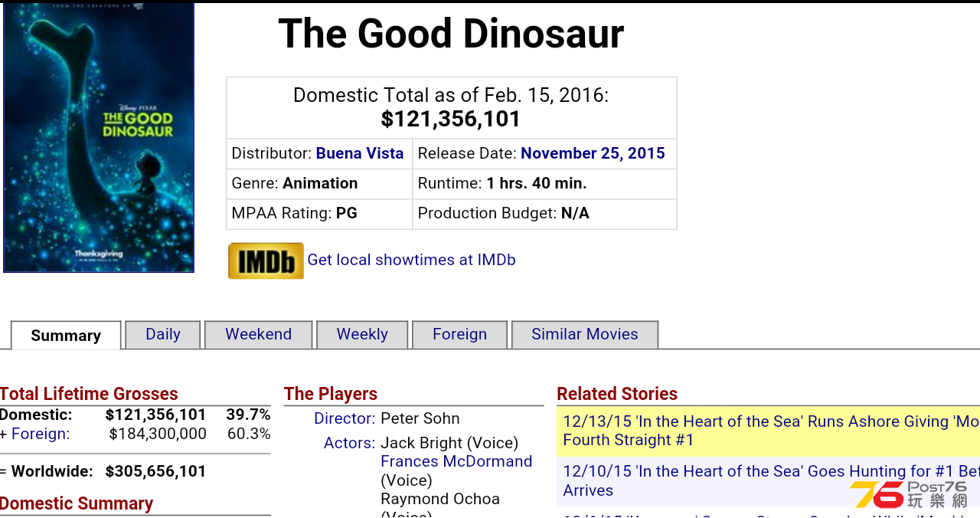Click the November 25, 2015 release date link
This screenshot has height=518, width=980.
pos(593,153)
